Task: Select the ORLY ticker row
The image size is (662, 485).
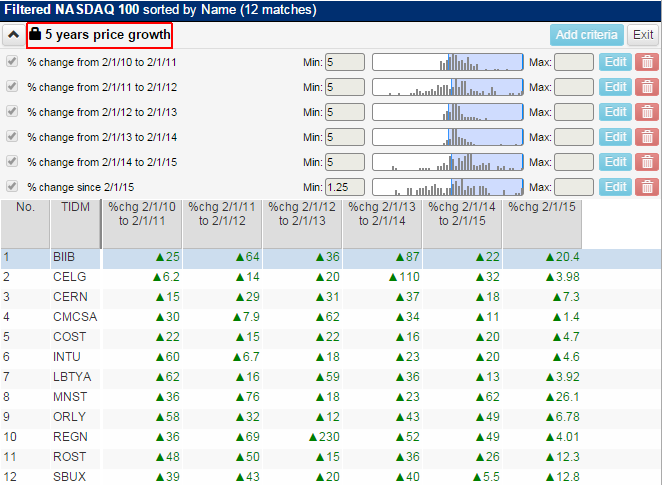Action: coord(331,417)
